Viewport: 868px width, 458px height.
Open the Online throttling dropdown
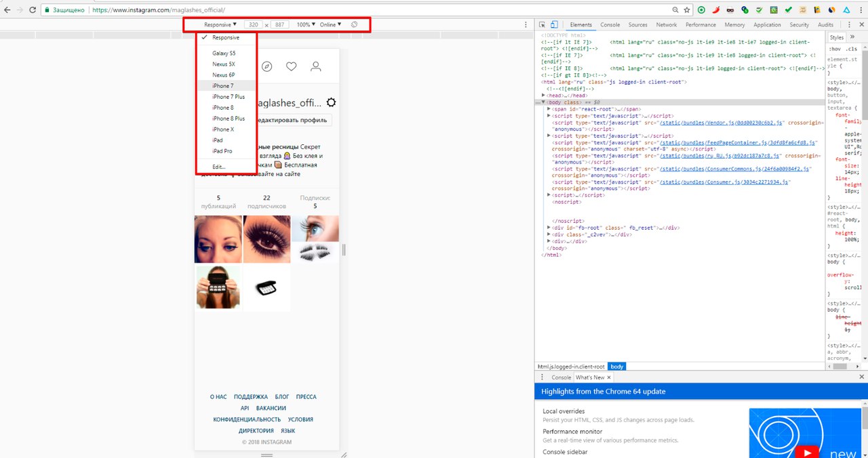pyautogui.click(x=331, y=24)
